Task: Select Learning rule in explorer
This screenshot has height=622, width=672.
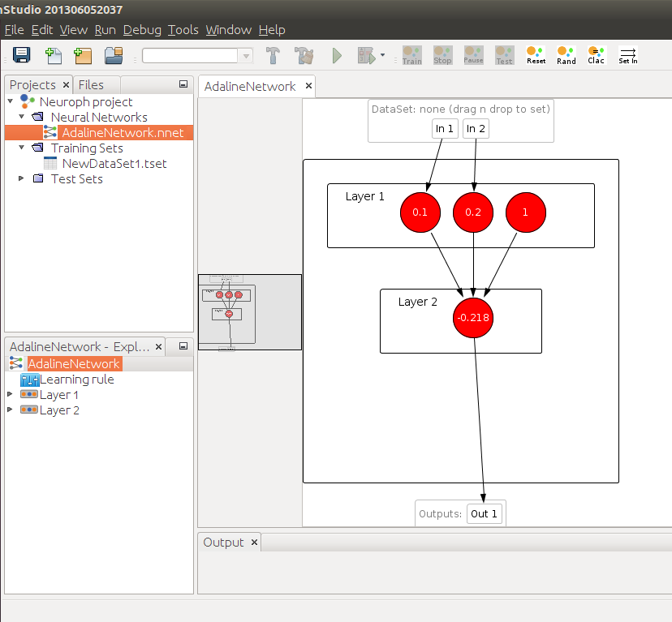Action: [x=76, y=380]
